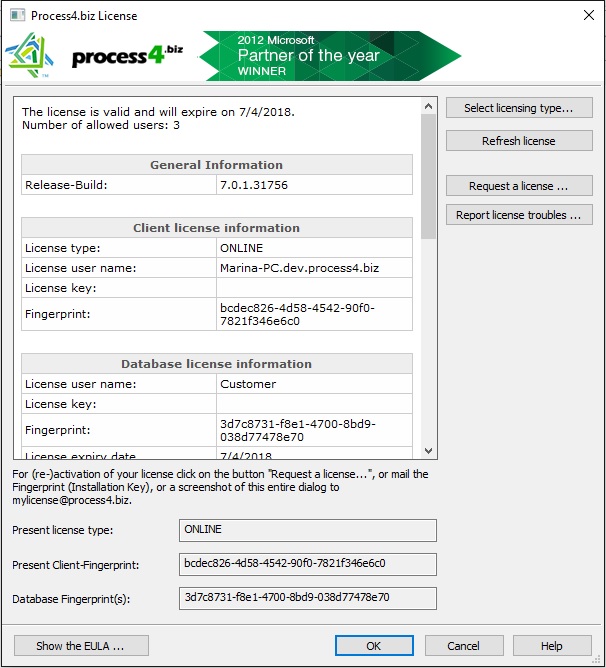Image resolution: width=606 pixels, height=668 pixels.
Task: Open Help for this dialog
Action: tap(552, 646)
